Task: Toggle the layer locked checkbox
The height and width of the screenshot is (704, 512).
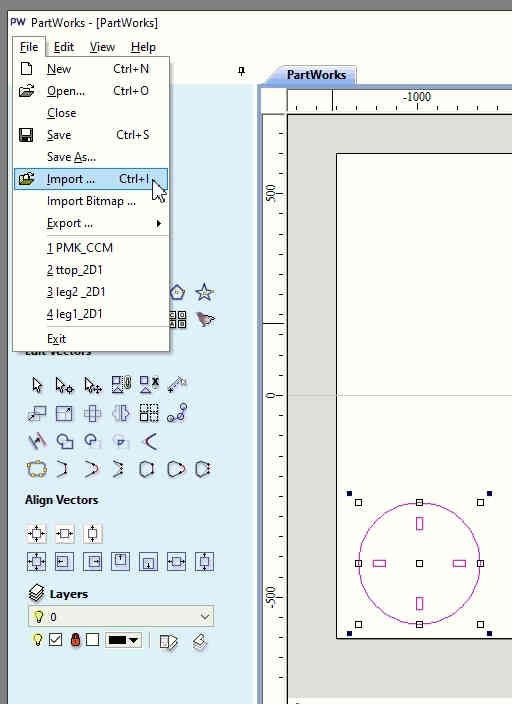Action: pyautogui.click(x=93, y=639)
